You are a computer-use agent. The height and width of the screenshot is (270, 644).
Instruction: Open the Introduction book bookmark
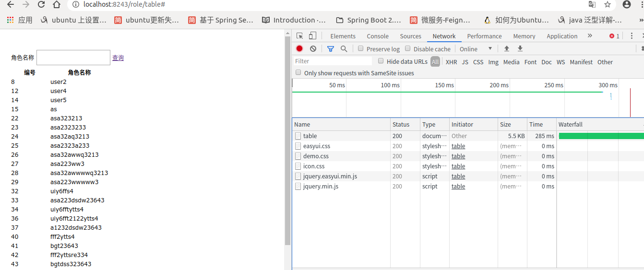[x=294, y=20]
